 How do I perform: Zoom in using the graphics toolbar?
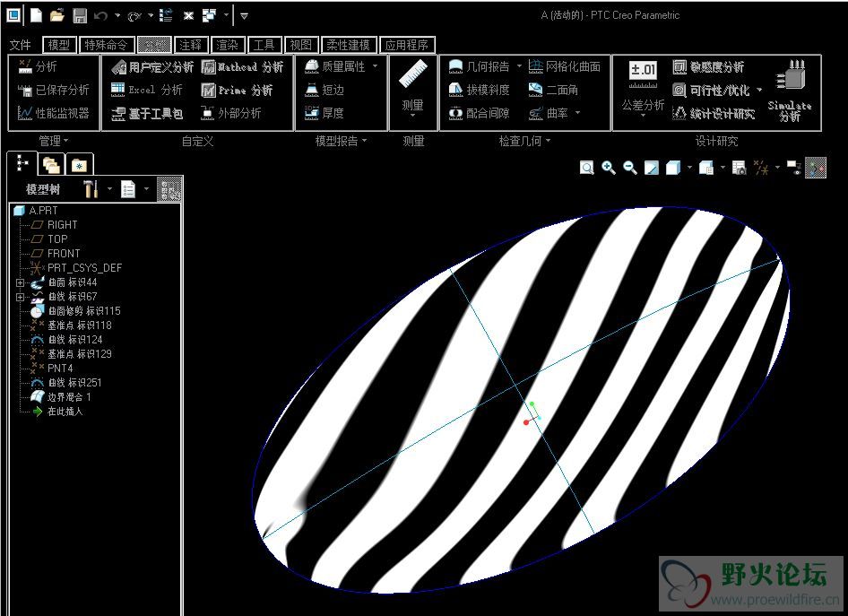(609, 169)
